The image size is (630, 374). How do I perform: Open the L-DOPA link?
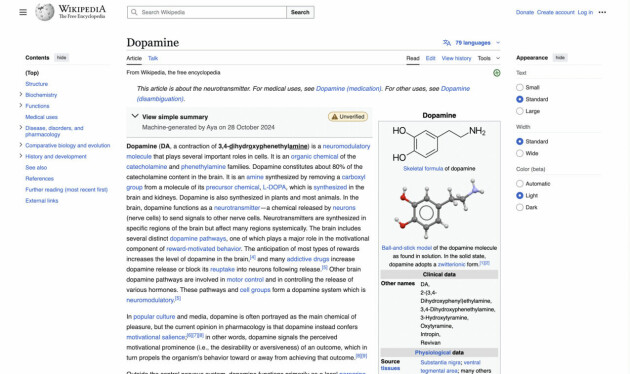coord(274,187)
